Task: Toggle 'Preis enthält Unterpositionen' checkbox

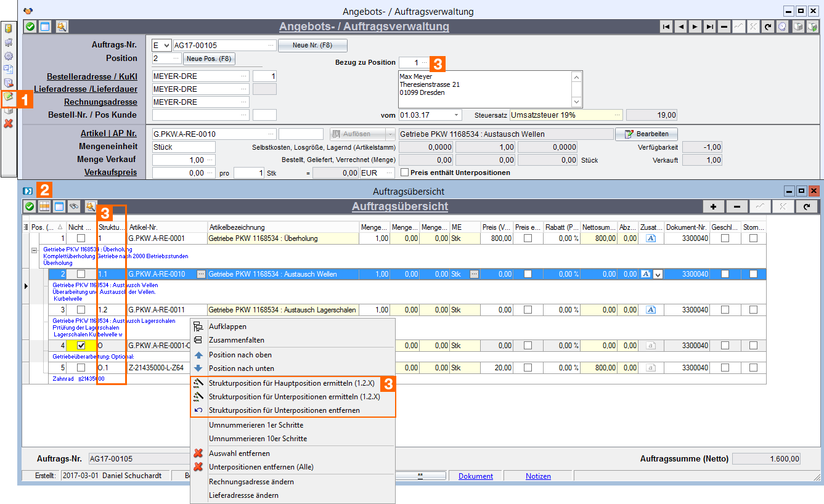Action: [404, 173]
